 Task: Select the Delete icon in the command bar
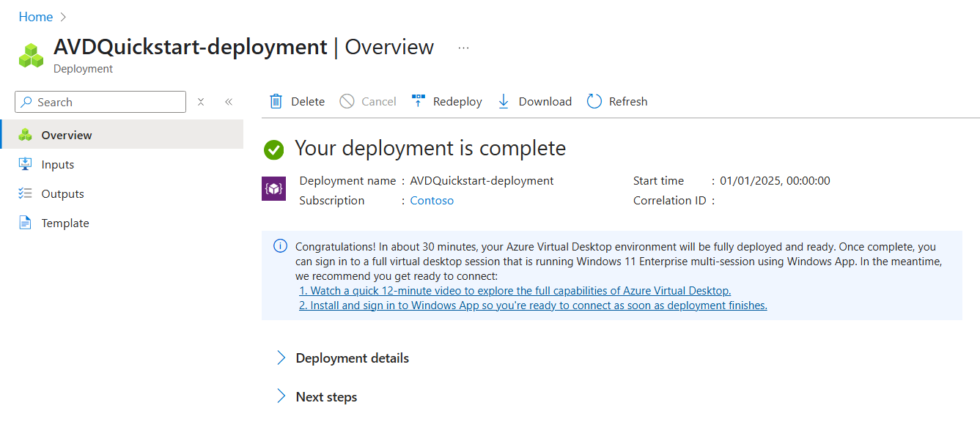[277, 100]
